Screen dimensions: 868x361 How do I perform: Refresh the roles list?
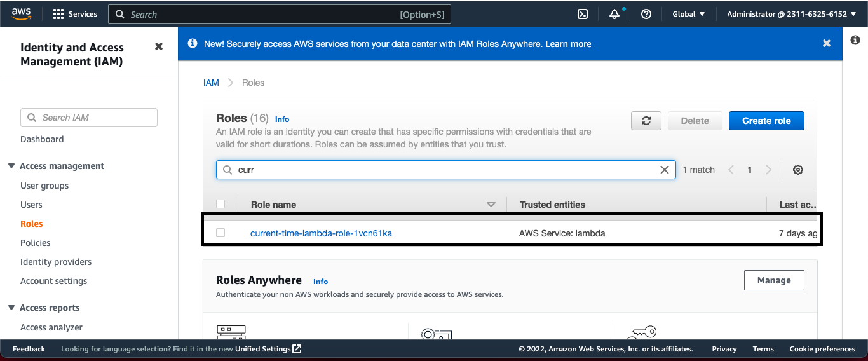point(646,121)
